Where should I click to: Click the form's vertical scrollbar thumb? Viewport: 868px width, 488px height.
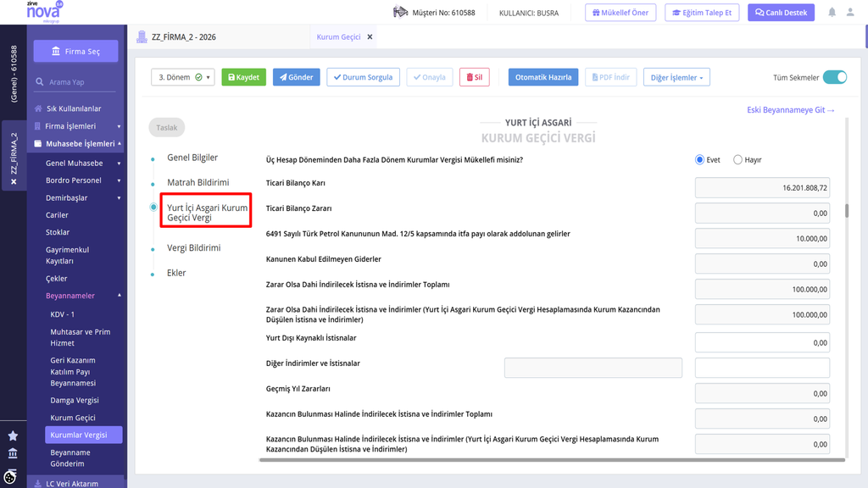pyautogui.click(x=847, y=211)
